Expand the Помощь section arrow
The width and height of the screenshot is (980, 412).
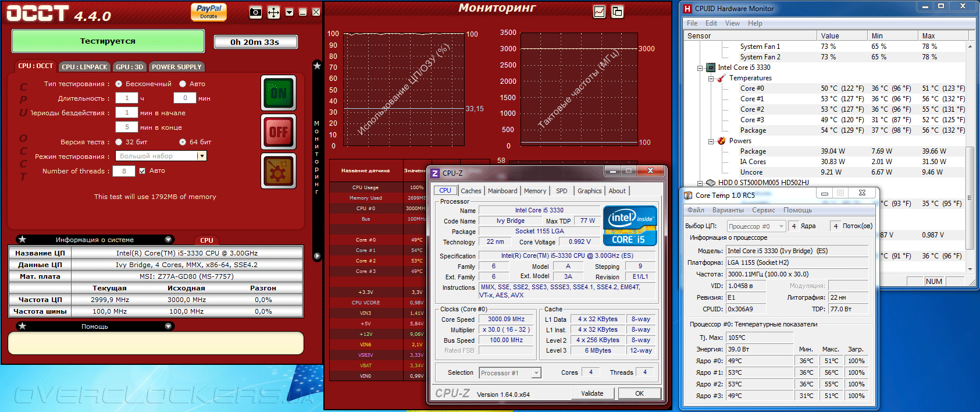point(168,326)
